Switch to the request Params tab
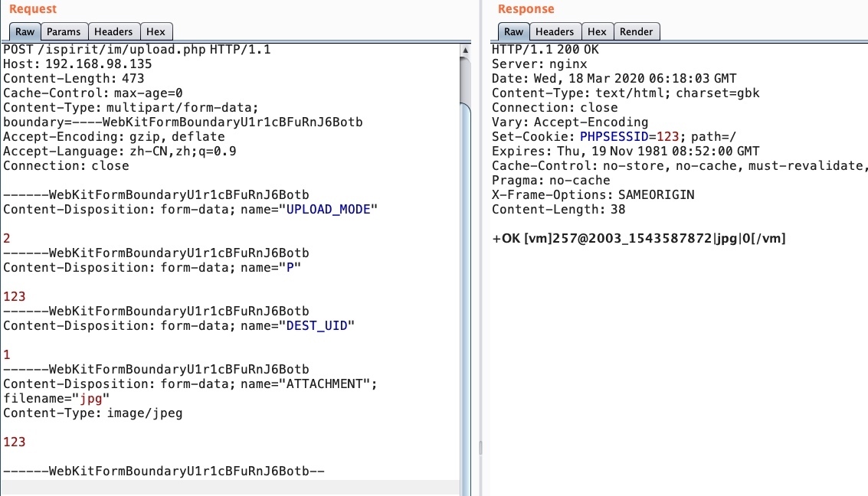 [x=64, y=31]
